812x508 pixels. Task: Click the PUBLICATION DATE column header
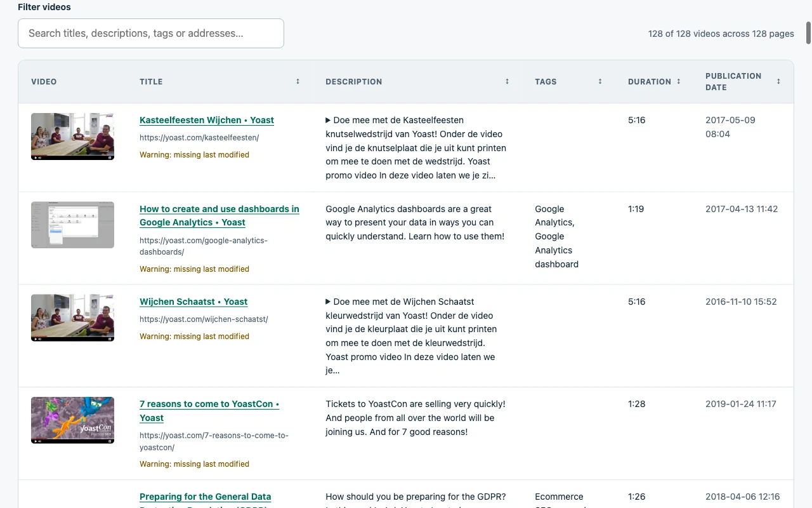coord(733,81)
